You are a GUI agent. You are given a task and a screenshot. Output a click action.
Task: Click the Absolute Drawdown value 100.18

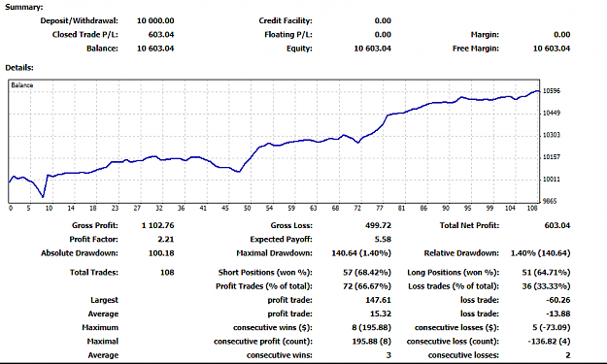(x=161, y=253)
